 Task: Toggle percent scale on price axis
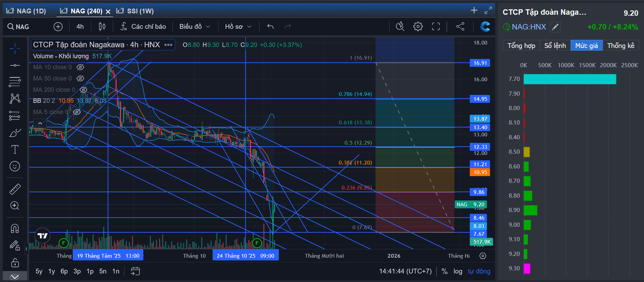pos(444,271)
